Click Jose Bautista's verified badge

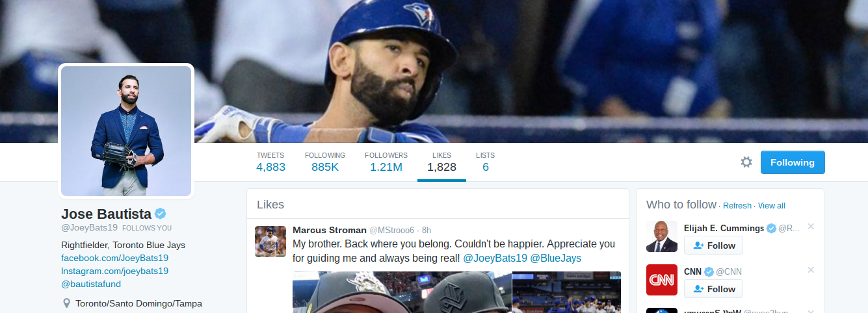[x=160, y=214]
